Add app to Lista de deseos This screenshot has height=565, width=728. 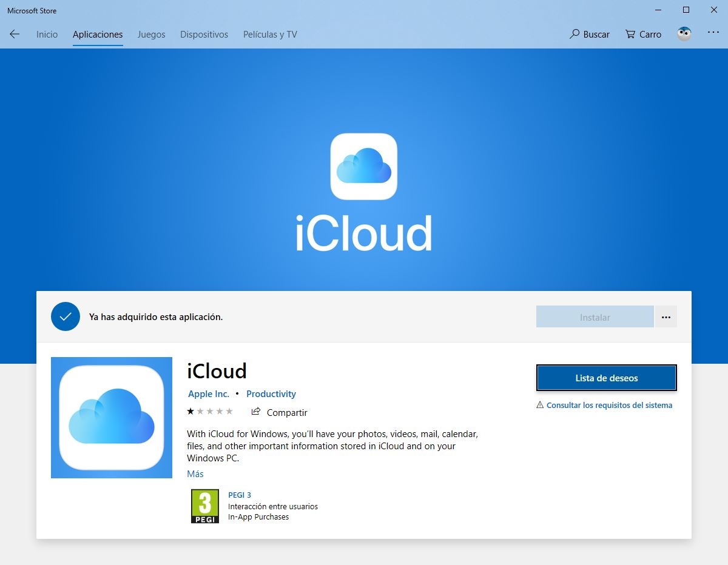[x=607, y=378]
